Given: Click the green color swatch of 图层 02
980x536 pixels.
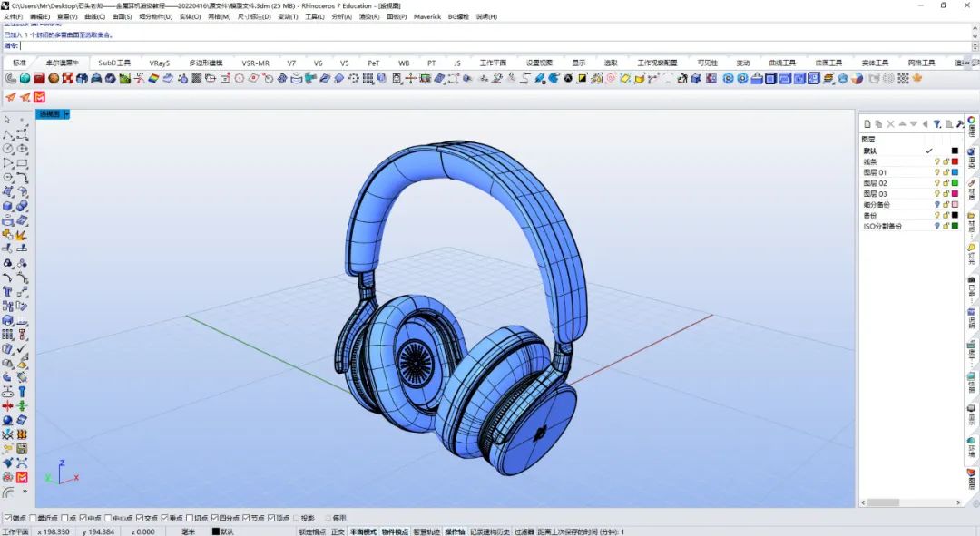Looking at the screenshot, I should pyautogui.click(x=955, y=183).
